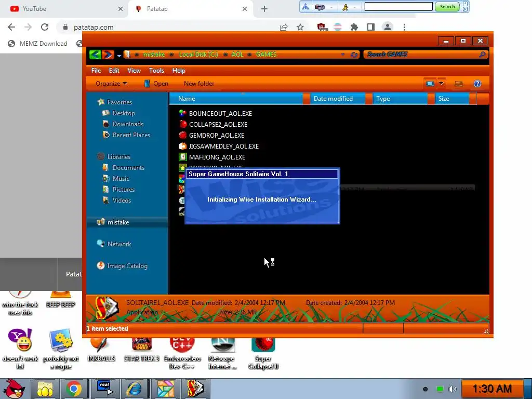Image resolution: width=532 pixels, height=399 pixels.
Task: Close the Patatap browser tab
Action: [245, 9]
